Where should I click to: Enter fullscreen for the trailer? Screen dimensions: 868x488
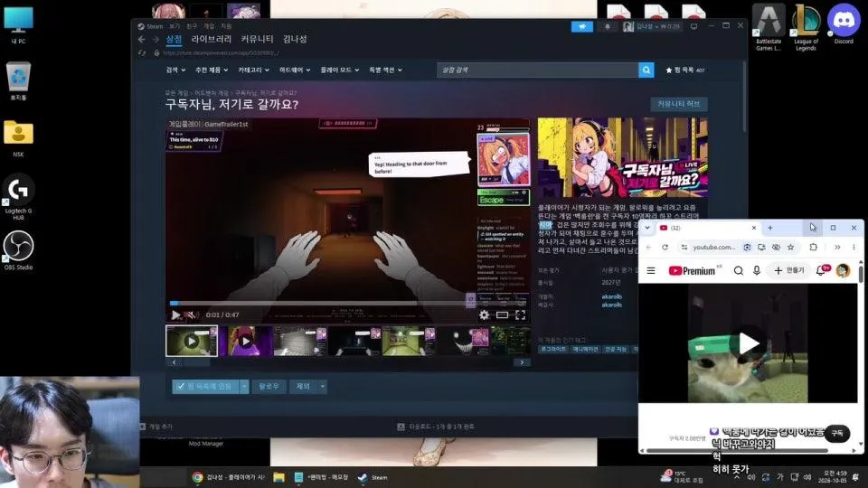click(521, 314)
